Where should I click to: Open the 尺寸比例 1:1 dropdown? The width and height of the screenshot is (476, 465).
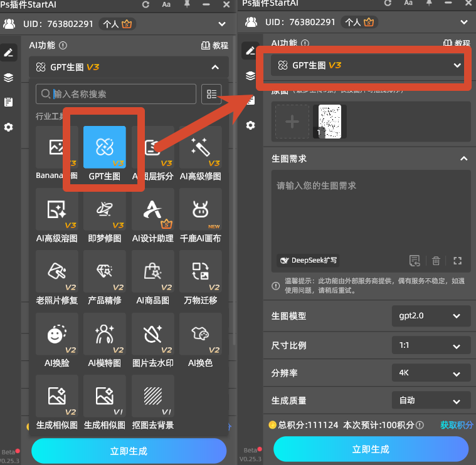[431, 345]
